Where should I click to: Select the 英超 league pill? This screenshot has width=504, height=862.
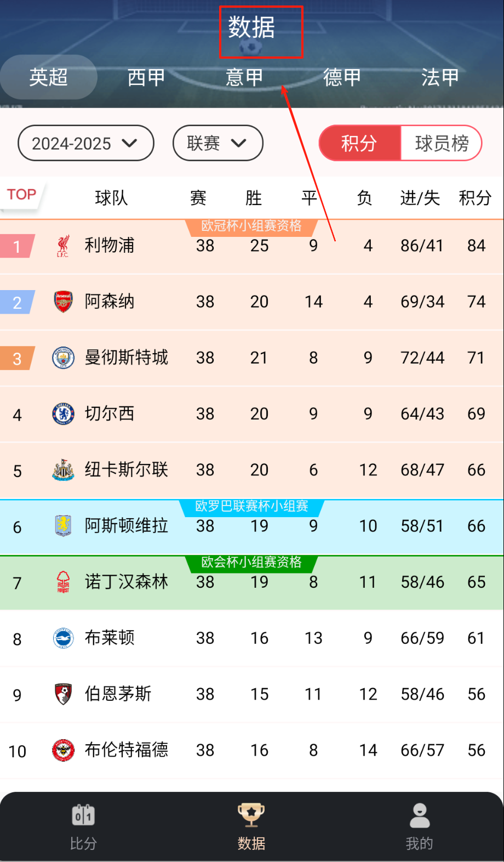[x=49, y=77]
